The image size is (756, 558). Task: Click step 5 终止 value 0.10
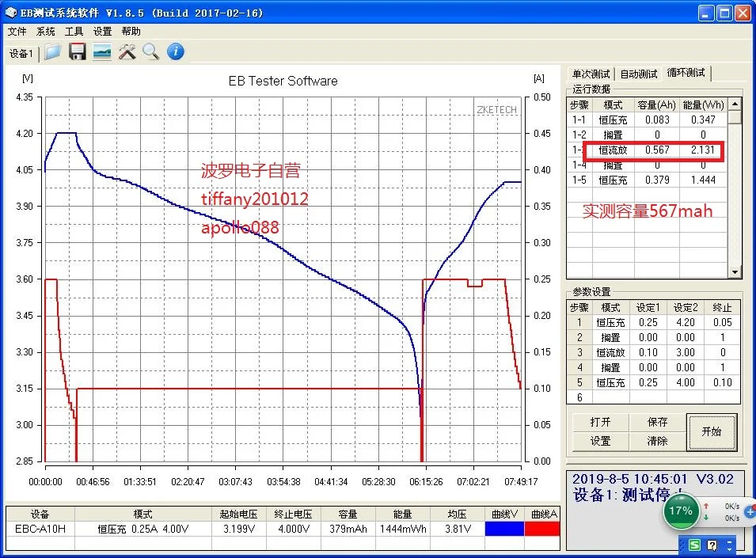pos(722,382)
